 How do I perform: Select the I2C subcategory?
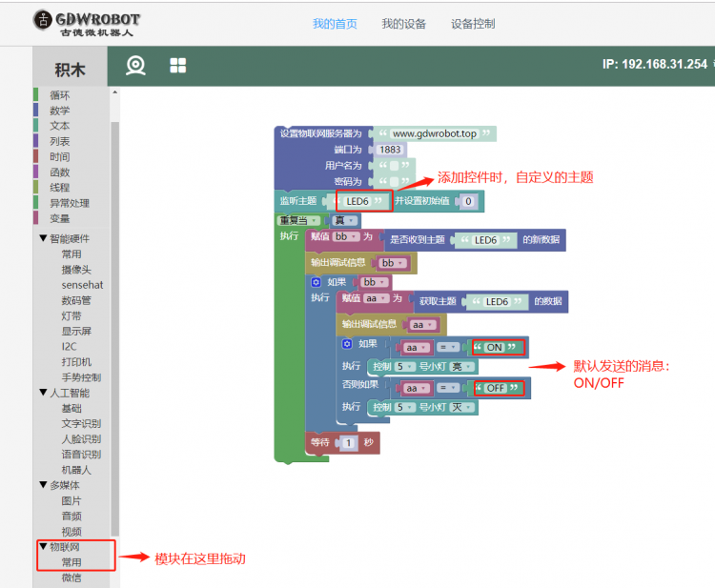click(69, 347)
